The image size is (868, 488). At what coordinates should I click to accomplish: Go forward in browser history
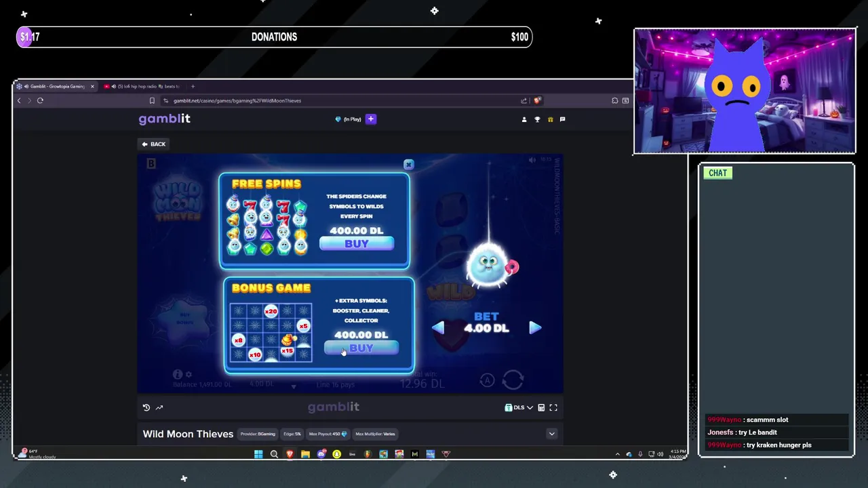click(x=29, y=100)
